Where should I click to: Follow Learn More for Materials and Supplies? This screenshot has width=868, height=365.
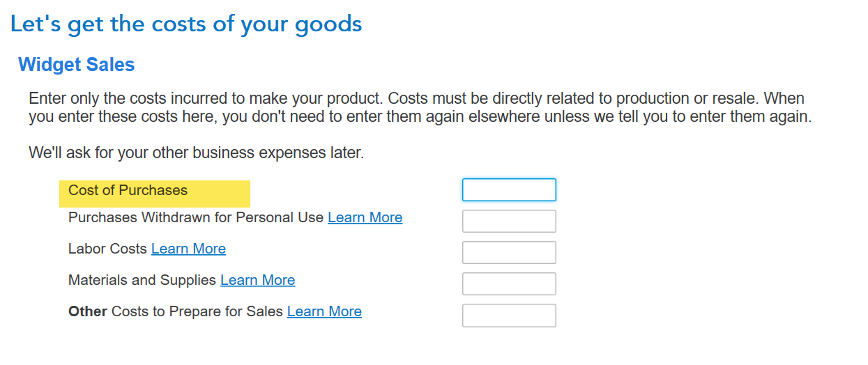tap(257, 280)
